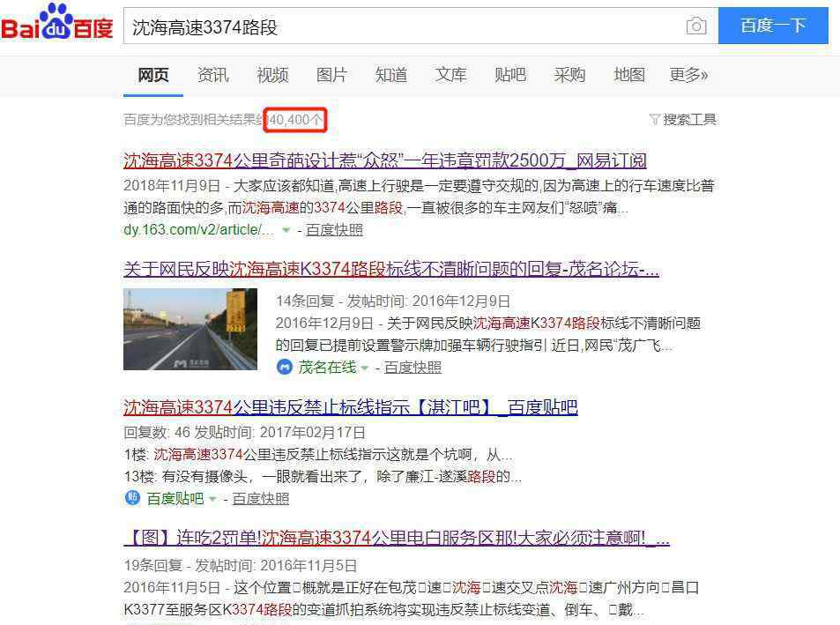Click the 百度贴吧 source icon

(132, 498)
